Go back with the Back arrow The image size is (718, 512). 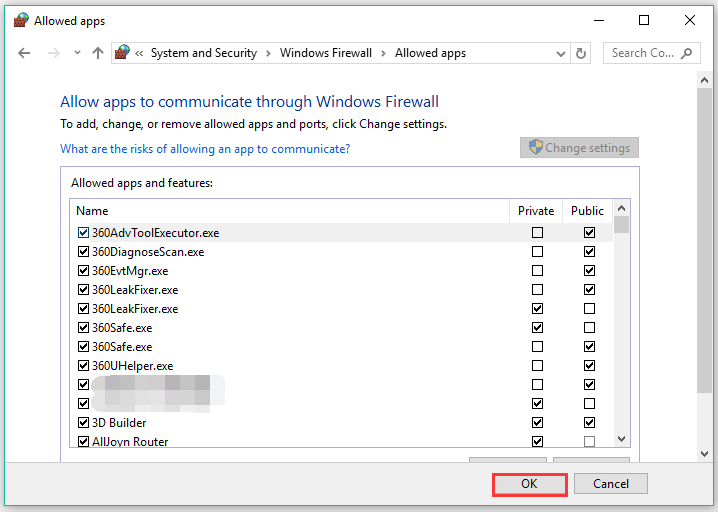coord(24,53)
